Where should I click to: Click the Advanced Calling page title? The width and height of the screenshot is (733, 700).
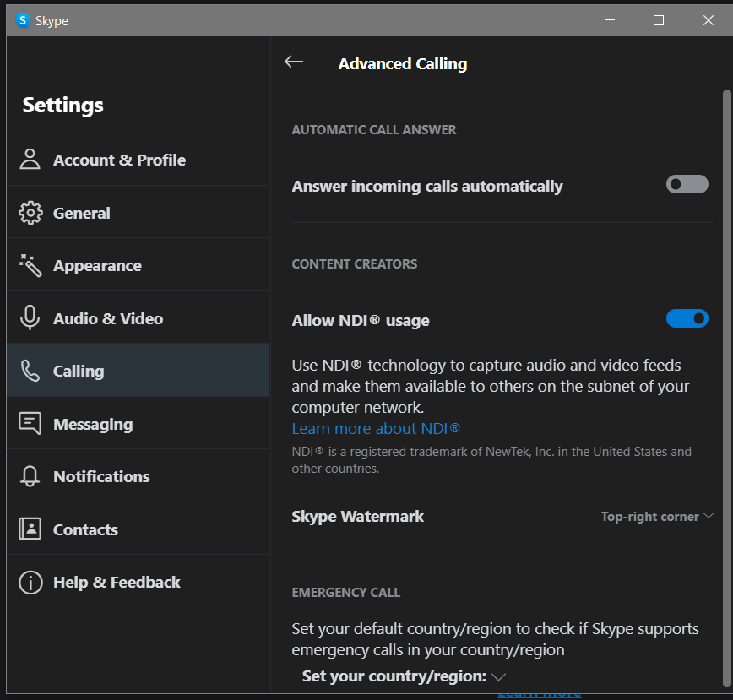pos(403,63)
